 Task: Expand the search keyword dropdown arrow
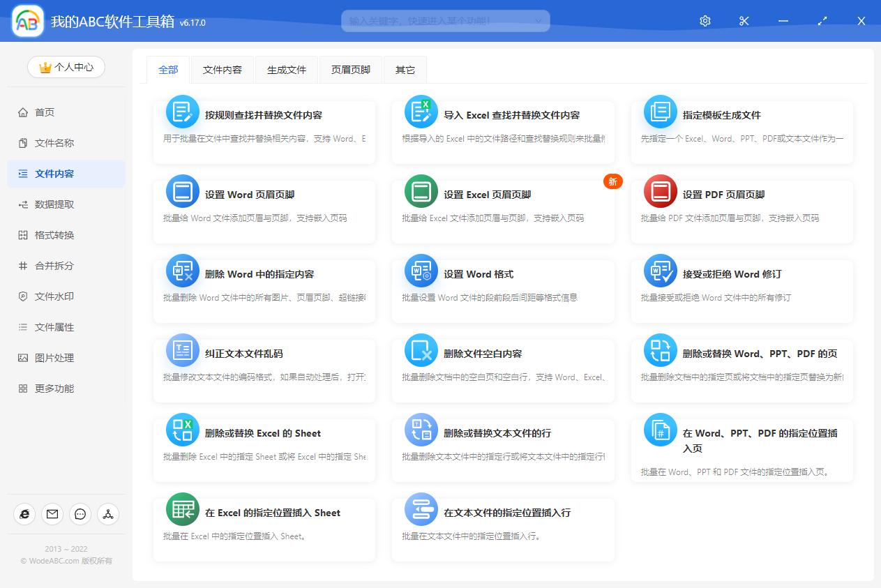(x=538, y=21)
